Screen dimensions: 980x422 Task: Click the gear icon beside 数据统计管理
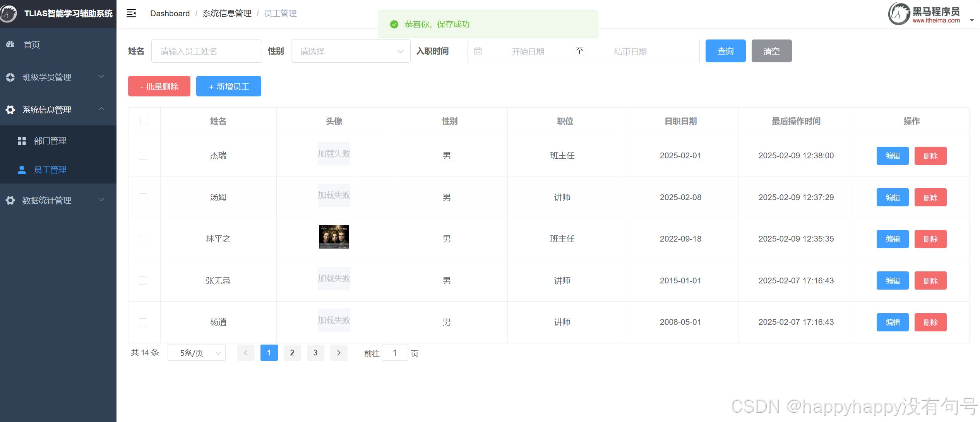point(10,200)
